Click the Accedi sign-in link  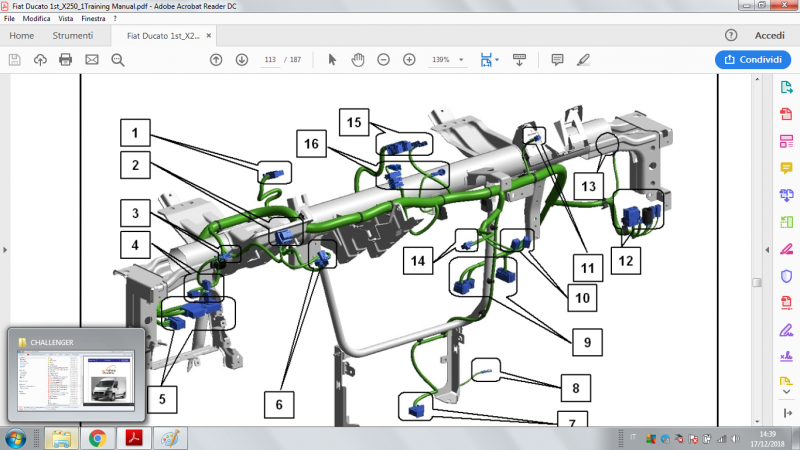coord(769,35)
